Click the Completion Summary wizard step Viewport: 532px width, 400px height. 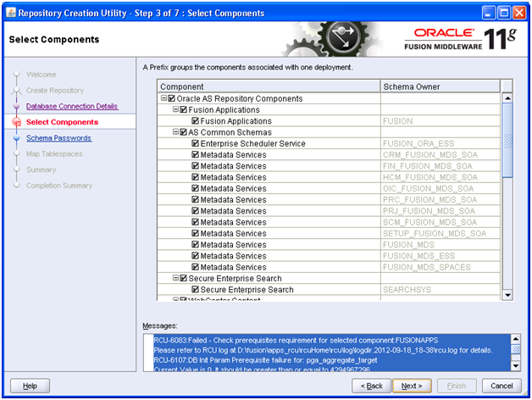point(59,186)
